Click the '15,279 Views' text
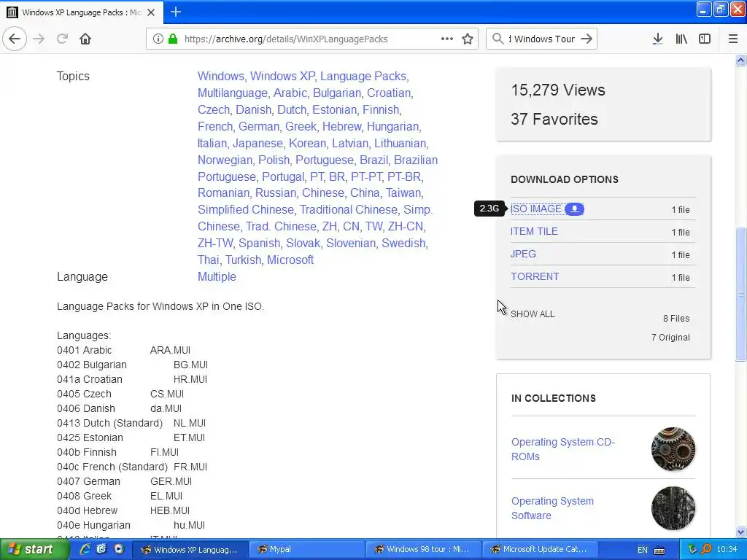This screenshot has width=747, height=560. (x=558, y=90)
